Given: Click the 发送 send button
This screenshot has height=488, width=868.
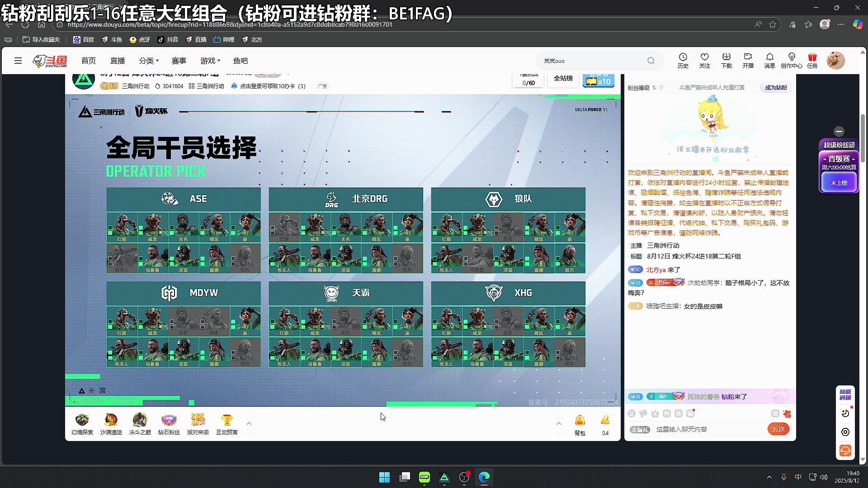Looking at the screenshot, I should (778, 429).
